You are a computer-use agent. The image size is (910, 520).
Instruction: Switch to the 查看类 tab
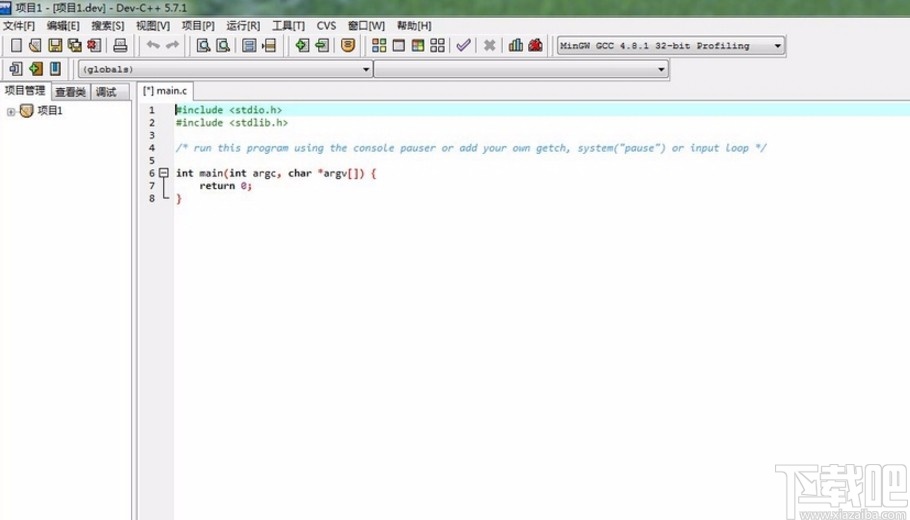[70, 92]
